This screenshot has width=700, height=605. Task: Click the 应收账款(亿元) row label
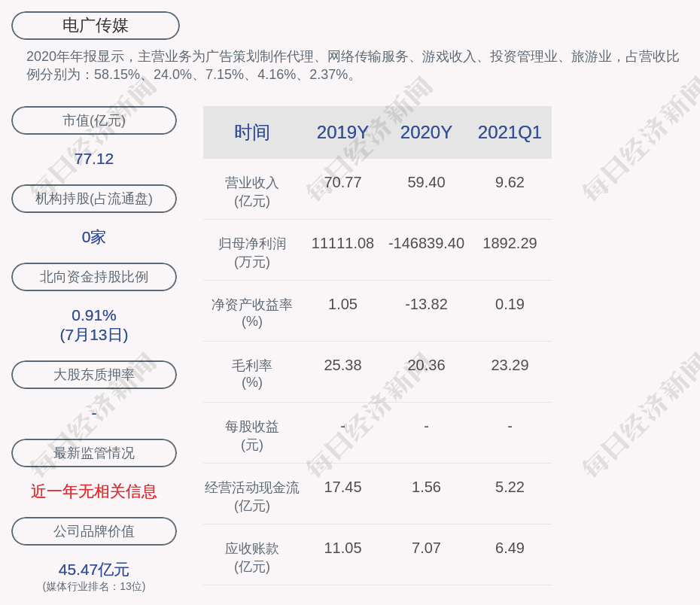click(252, 558)
